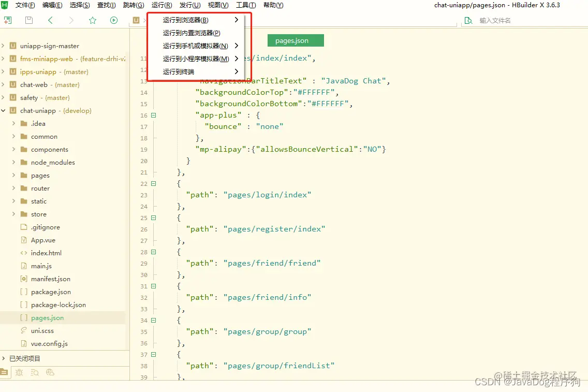Click the main.js file icon
This screenshot has height=392, width=588.
pos(24,266)
